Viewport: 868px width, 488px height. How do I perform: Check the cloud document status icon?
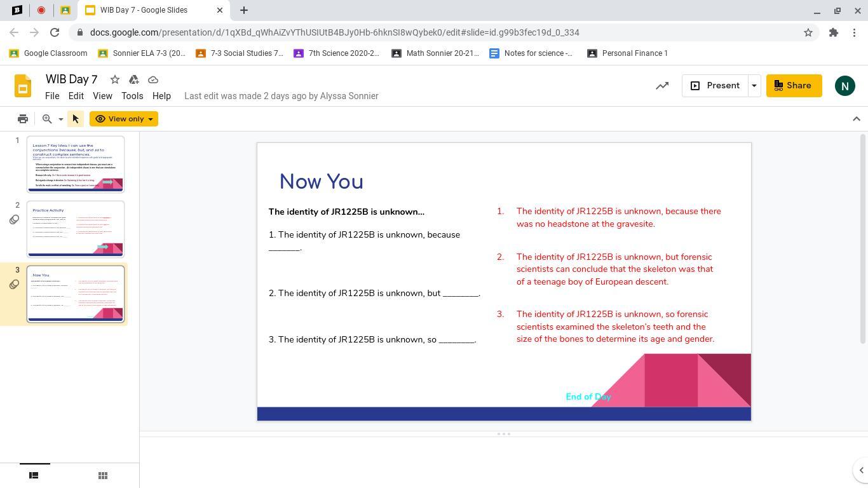(153, 79)
